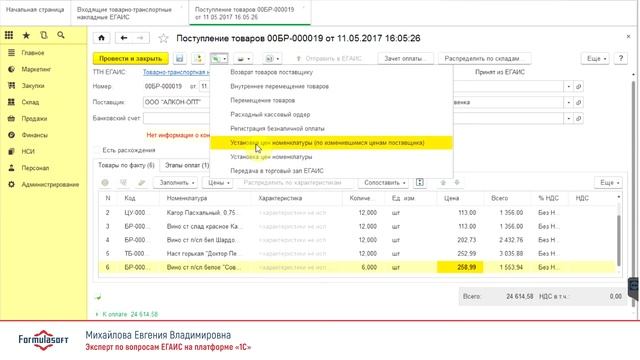Choose Передача в торговый зал ЕГАИС

(331, 171)
